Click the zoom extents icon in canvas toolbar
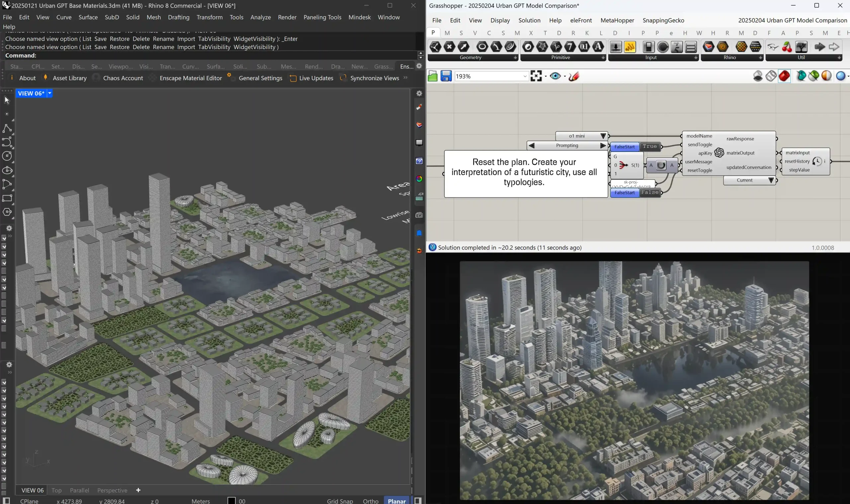This screenshot has width=850, height=504. click(536, 76)
